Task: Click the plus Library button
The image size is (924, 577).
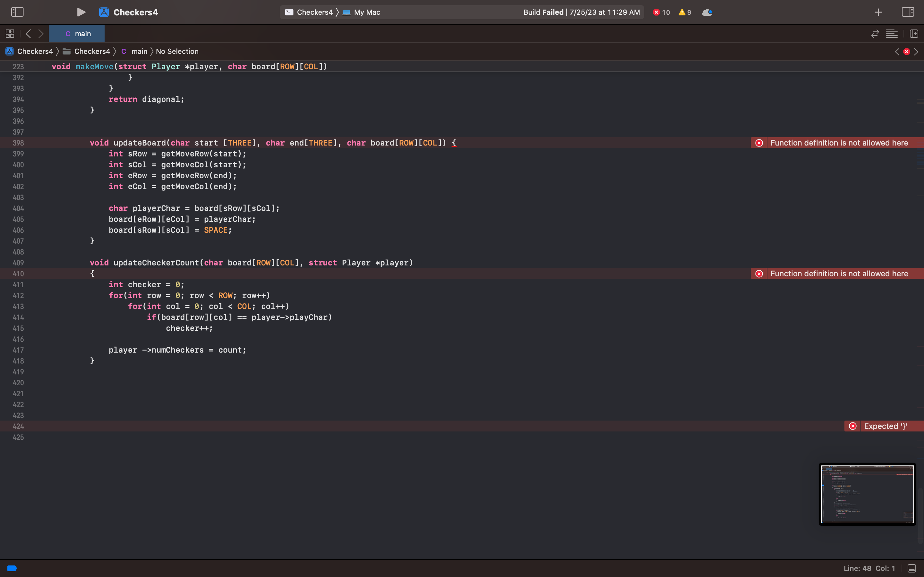Action: tap(878, 12)
